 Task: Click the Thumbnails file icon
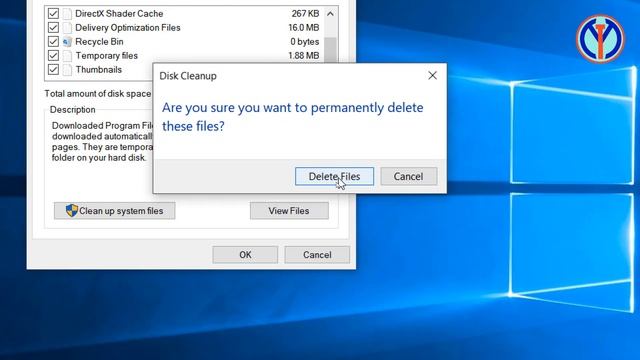click(x=67, y=69)
